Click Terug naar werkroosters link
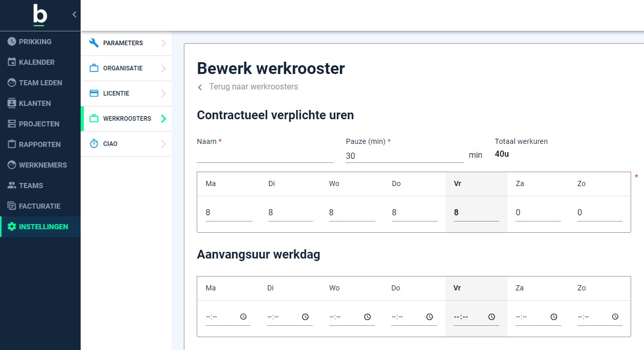644x350 pixels. [253, 87]
